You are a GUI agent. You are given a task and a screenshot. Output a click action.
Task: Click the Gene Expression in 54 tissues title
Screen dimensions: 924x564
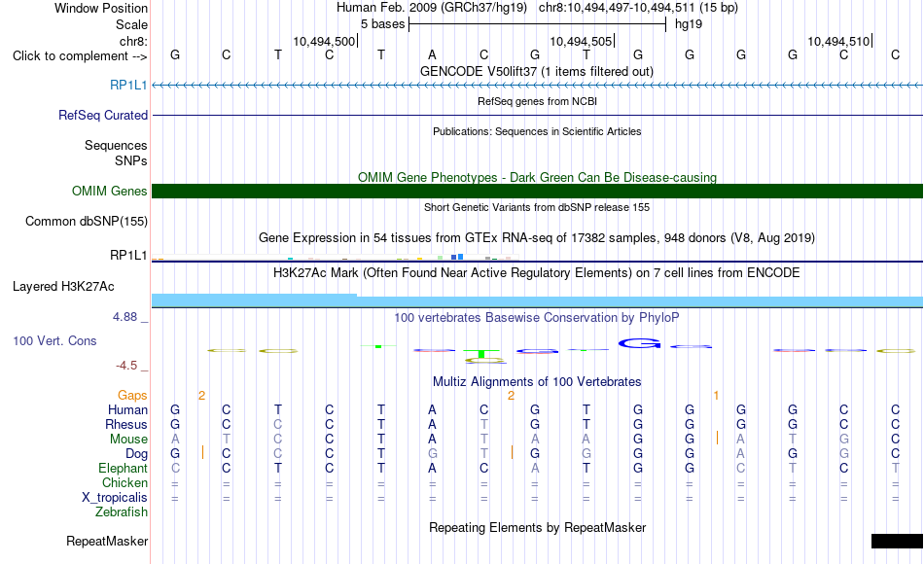click(x=537, y=238)
